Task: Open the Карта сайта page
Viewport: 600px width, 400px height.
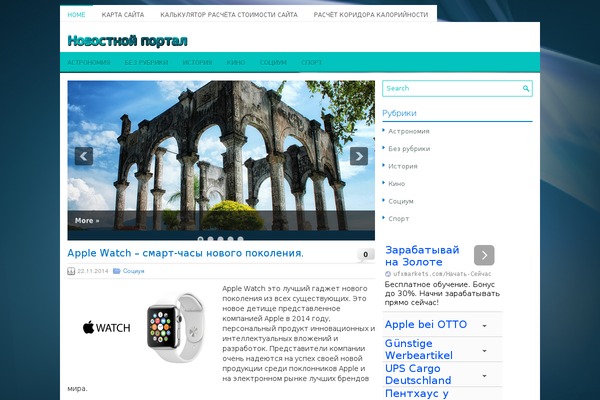Action: (123, 15)
